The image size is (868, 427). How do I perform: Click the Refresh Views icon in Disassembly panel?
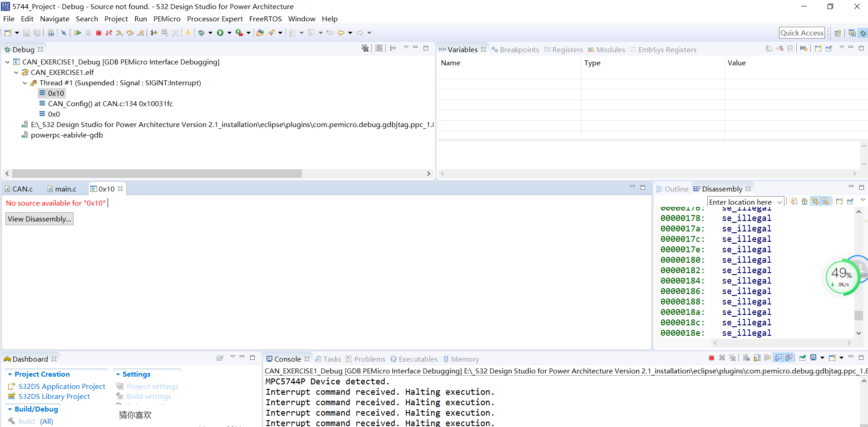(x=794, y=201)
